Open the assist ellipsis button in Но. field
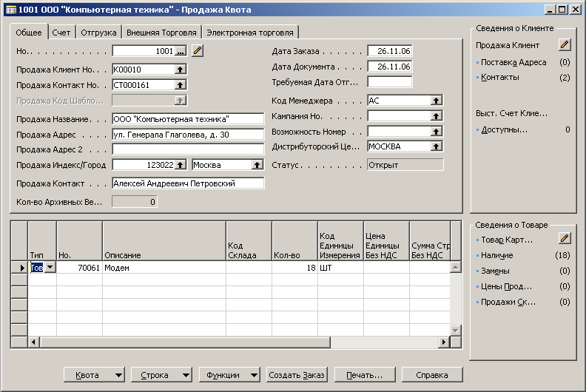Image resolution: width=586 pixels, height=392 pixels. click(x=181, y=51)
